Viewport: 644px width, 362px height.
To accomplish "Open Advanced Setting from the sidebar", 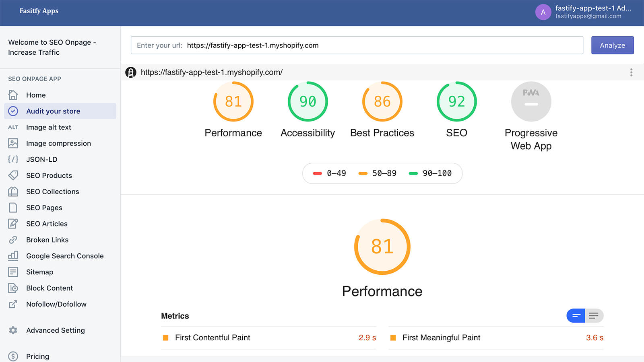I will (x=55, y=330).
